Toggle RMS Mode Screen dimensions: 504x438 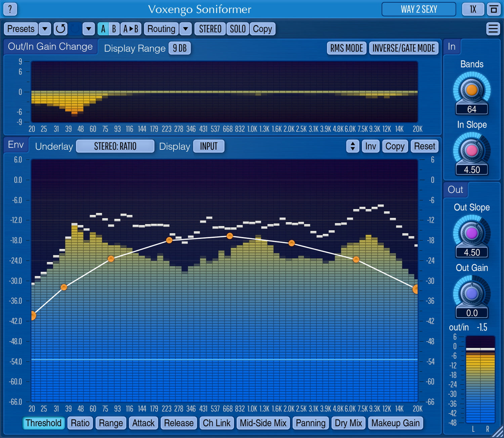(346, 48)
